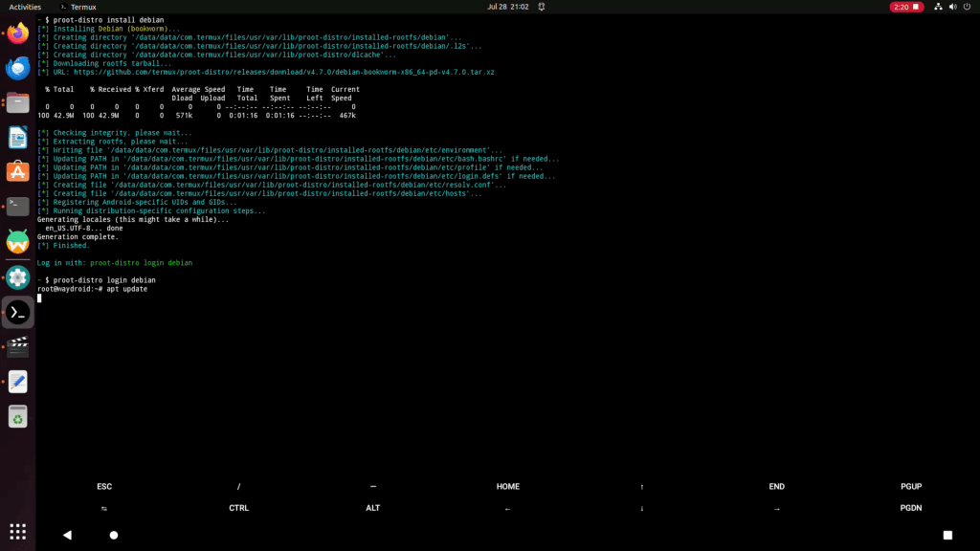Open Ubuntu Software store icon
This screenshot has height=551, width=980.
[17, 172]
